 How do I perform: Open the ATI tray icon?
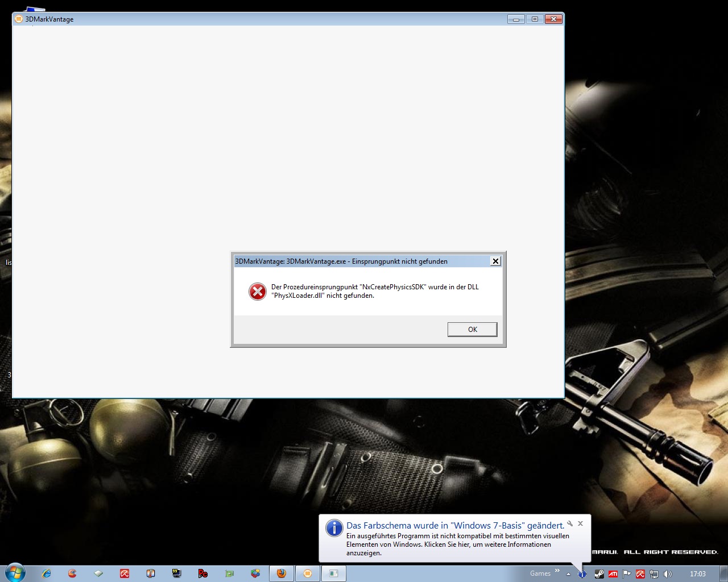613,574
